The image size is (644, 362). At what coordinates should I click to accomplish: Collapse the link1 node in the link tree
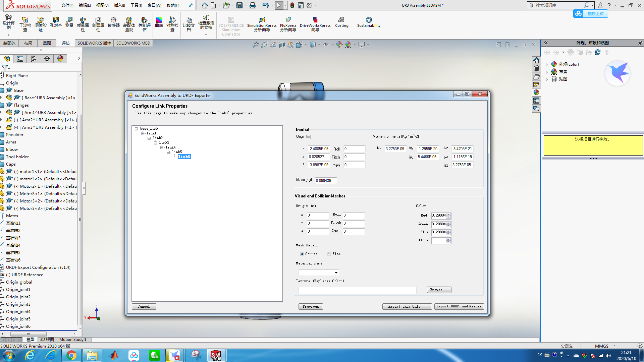(x=143, y=133)
